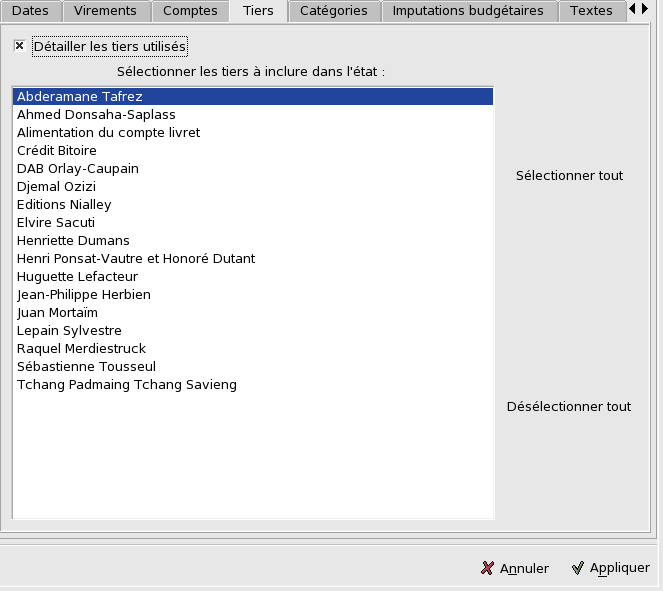
Task: Select Alimentation du compte livret
Action: pos(253,132)
